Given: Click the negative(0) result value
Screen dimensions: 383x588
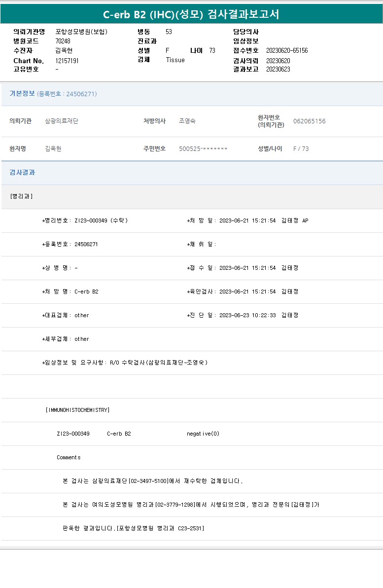Looking at the screenshot, I should tap(203, 434).
